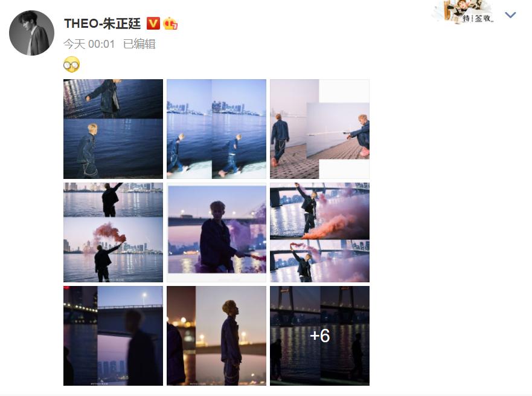
Task: Open second photo with city skyline split
Action: click(x=216, y=129)
